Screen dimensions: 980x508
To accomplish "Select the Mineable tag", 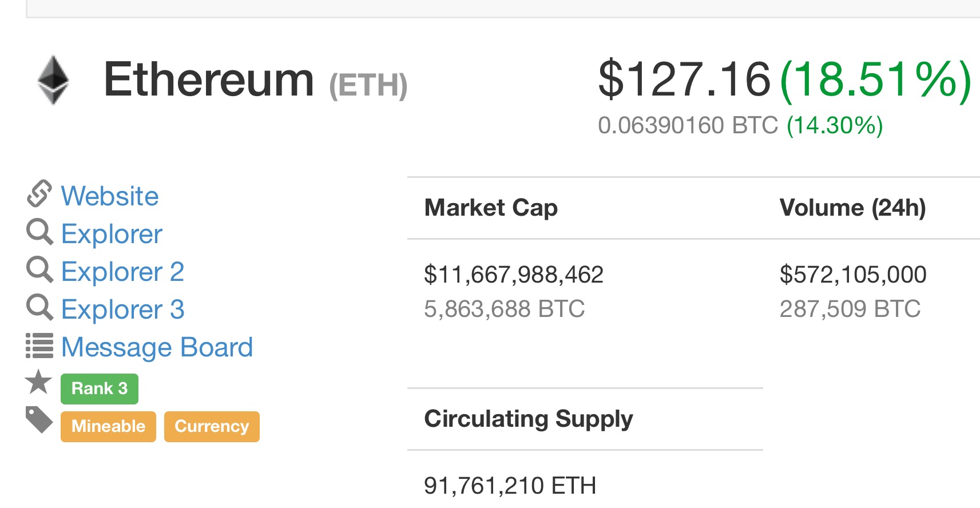I will coord(108,427).
